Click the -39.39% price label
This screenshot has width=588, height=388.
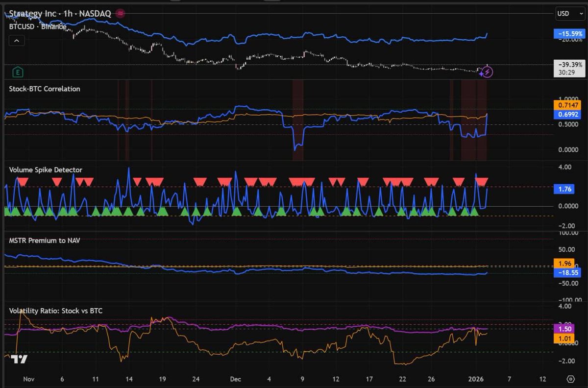569,64
